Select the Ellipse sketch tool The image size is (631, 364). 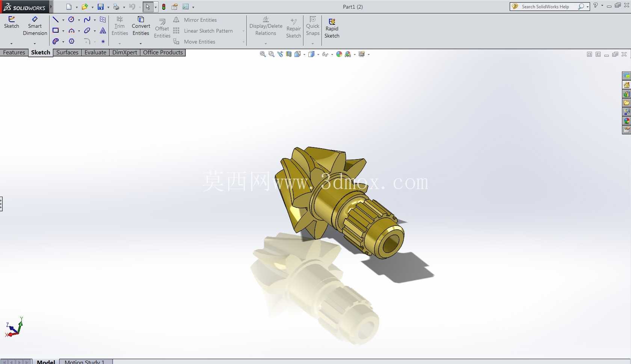(x=87, y=30)
